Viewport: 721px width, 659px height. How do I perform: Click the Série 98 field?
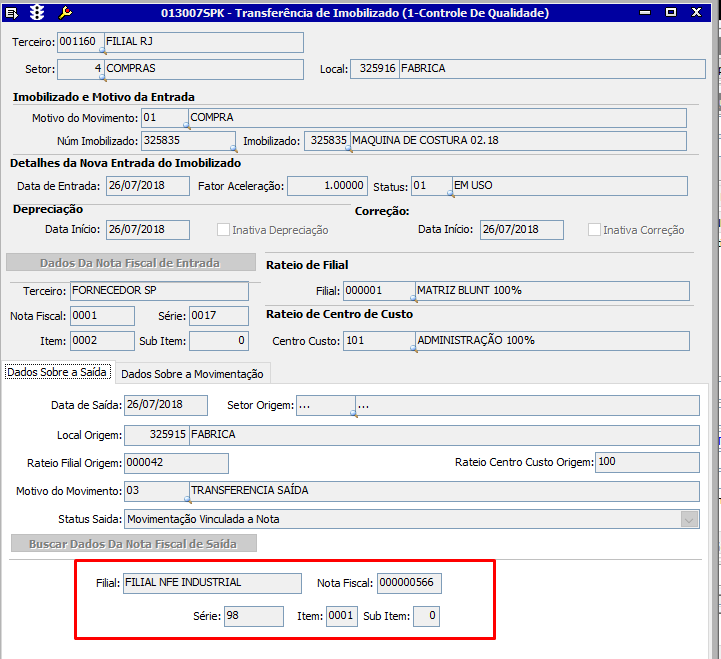pyautogui.click(x=254, y=616)
